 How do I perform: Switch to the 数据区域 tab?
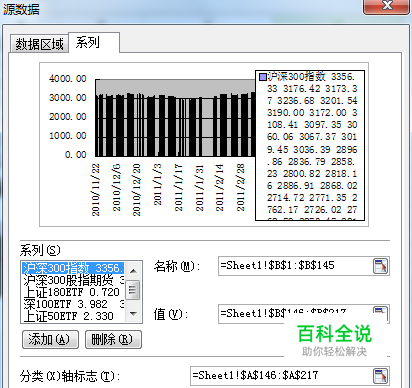click(x=39, y=44)
